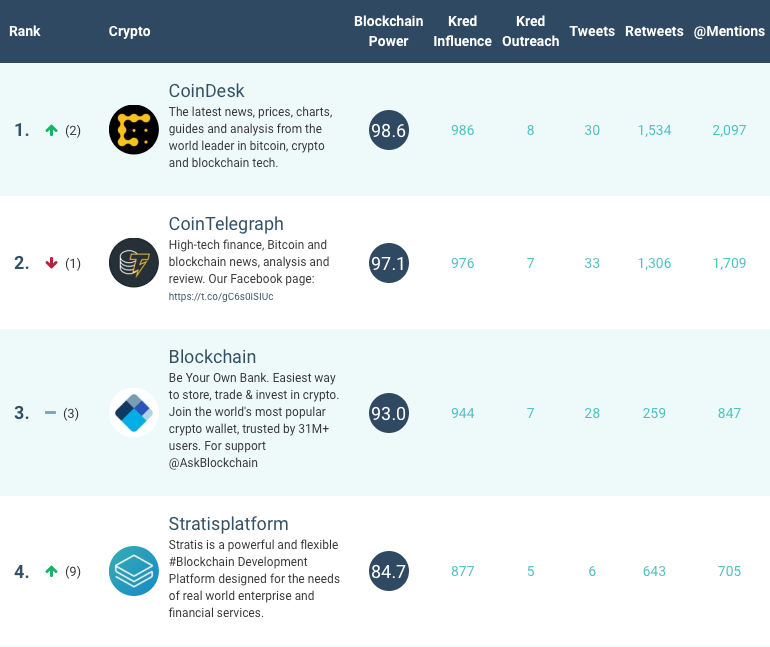Click the Stratisplatform logo icon
Viewport: 770px width, 647px height.
(x=134, y=571)
